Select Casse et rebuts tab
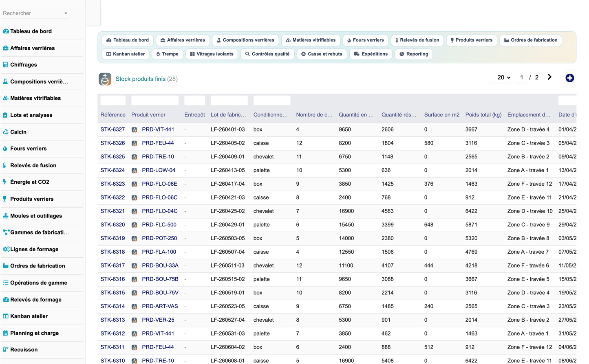 (x=322, y=54)
